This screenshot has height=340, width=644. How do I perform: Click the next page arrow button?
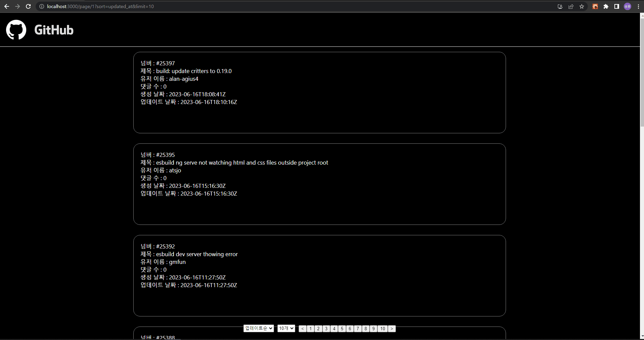[x=392, y=329]
